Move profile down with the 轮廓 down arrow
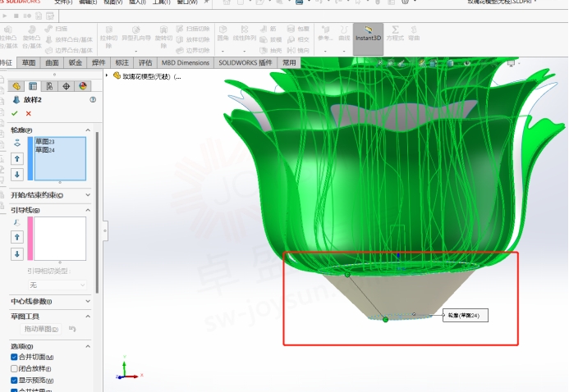 17,174
